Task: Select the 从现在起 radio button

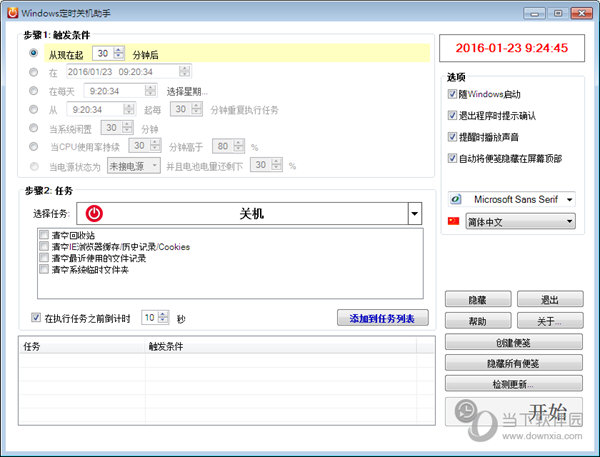Action: click(34, 53)
